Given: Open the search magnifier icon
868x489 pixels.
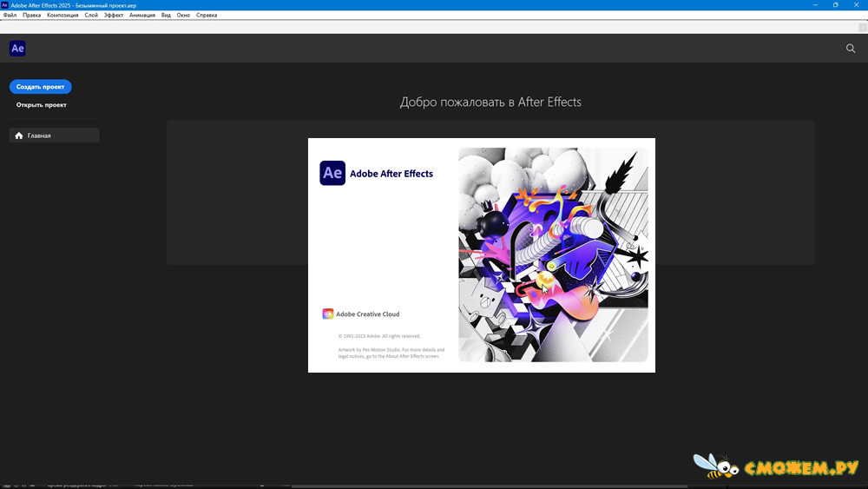Looking at the screenshot, I should (851, 49).
